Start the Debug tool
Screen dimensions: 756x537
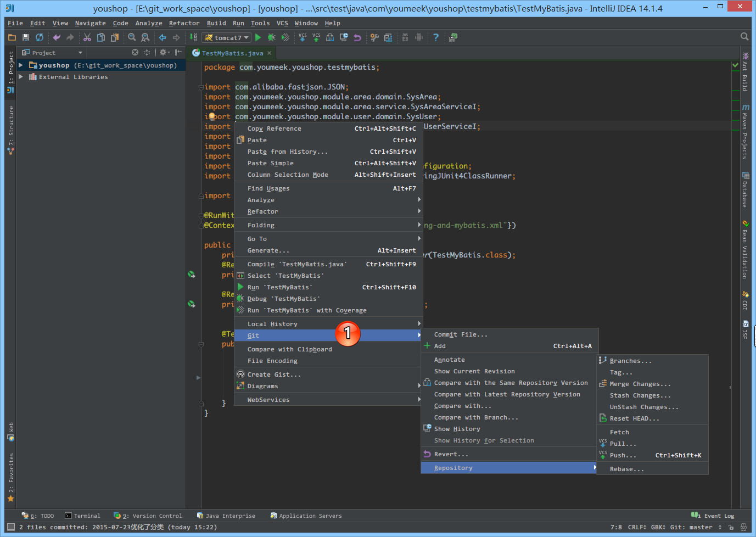click(272, 37)
